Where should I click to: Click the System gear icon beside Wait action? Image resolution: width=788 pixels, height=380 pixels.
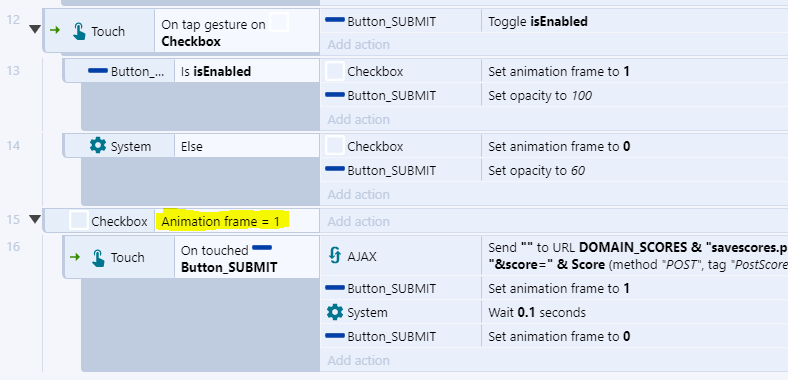click(x=335, y=312)
